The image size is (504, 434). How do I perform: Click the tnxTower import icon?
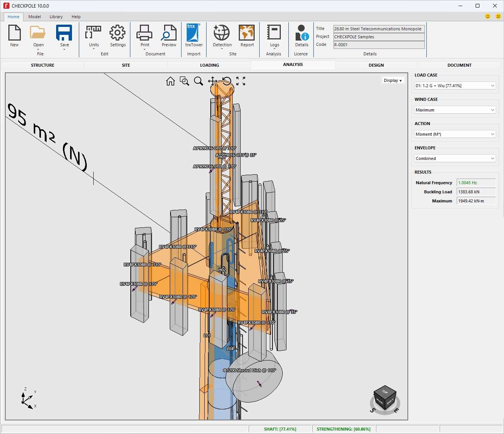pyautogui.click(x=193, y=33)
